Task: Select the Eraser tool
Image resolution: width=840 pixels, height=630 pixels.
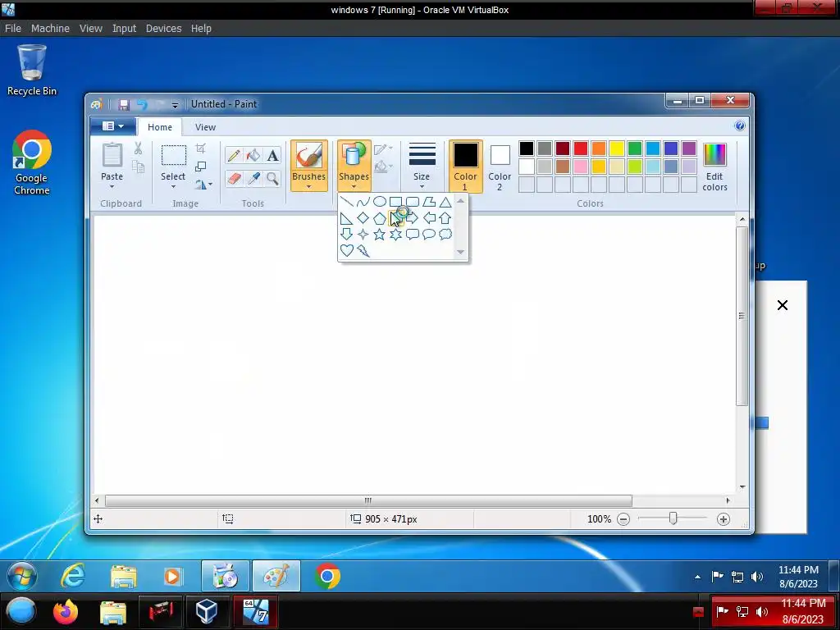Action: click(x=234, y=178)
